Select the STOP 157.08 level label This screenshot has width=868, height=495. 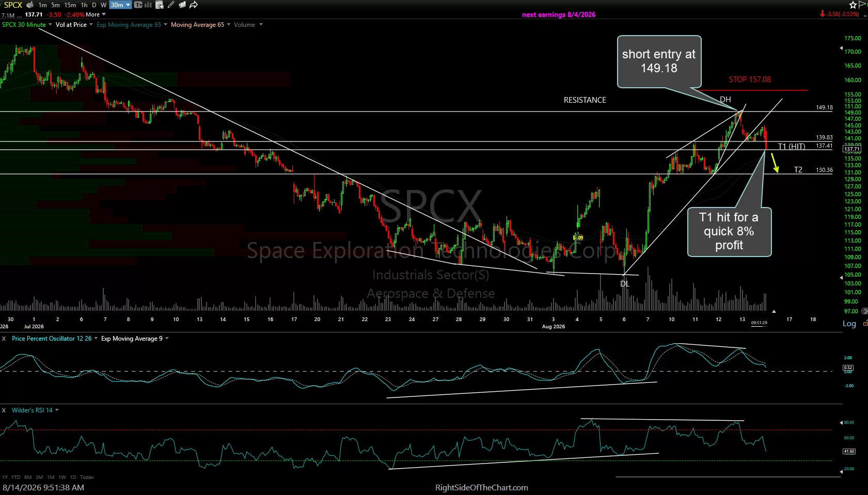[750, 79]
